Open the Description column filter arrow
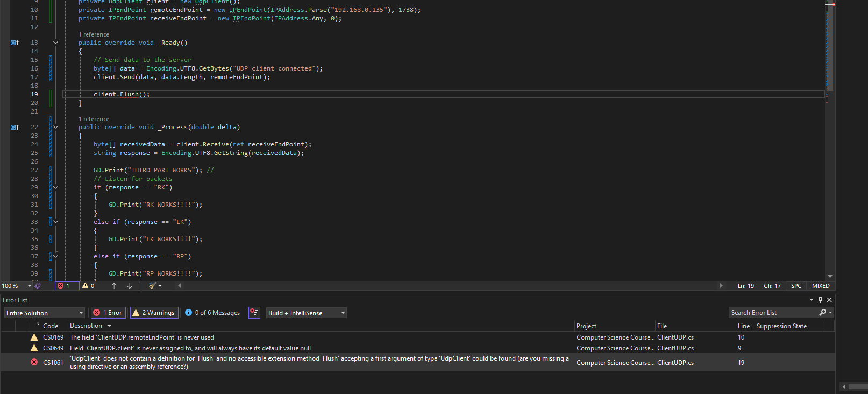The height and width of the screenshot is (394, 868). 109,326
